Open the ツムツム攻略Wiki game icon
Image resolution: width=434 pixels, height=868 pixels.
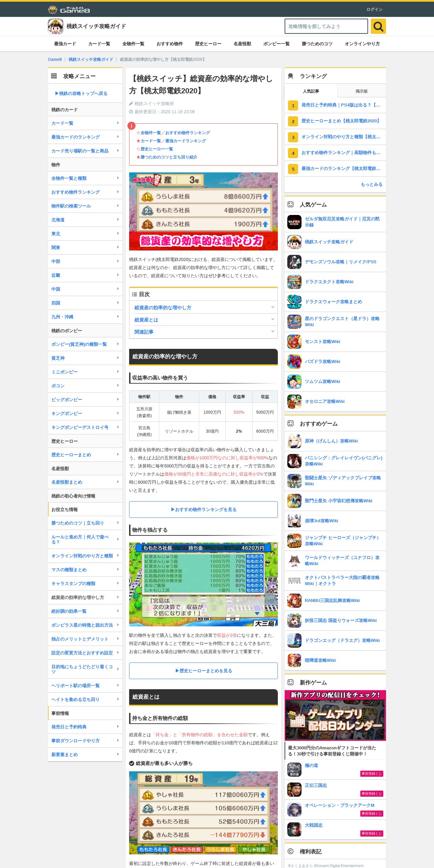(294, 382)
